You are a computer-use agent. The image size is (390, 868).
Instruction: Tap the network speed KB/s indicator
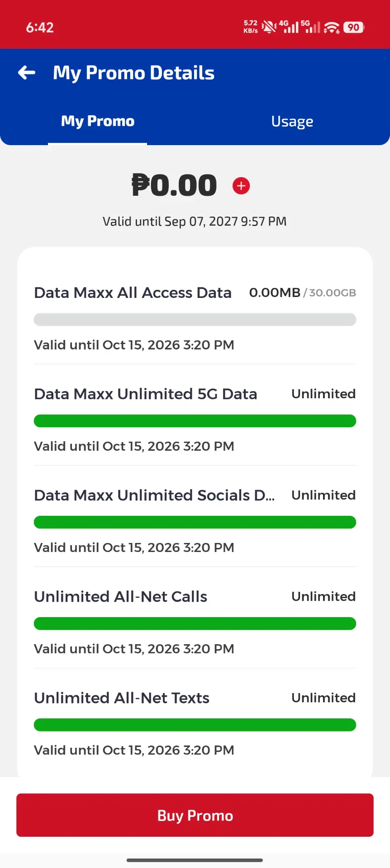point(251,27)
